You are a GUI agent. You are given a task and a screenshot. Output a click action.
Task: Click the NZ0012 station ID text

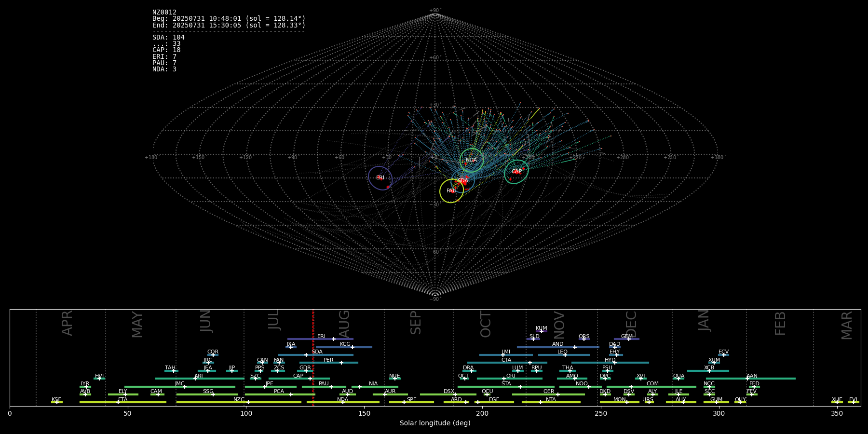click(164, 13)
